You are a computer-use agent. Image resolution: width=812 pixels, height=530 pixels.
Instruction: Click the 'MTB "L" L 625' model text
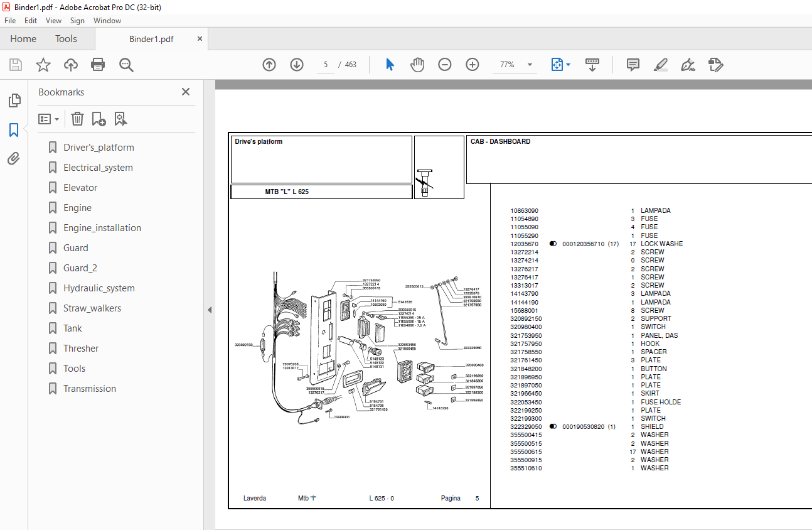coord(287,192)
